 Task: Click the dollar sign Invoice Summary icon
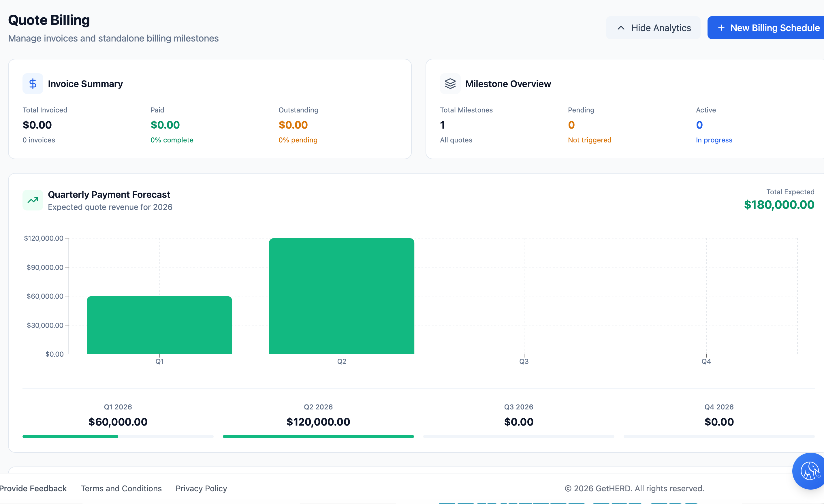[x=33, y=84]
